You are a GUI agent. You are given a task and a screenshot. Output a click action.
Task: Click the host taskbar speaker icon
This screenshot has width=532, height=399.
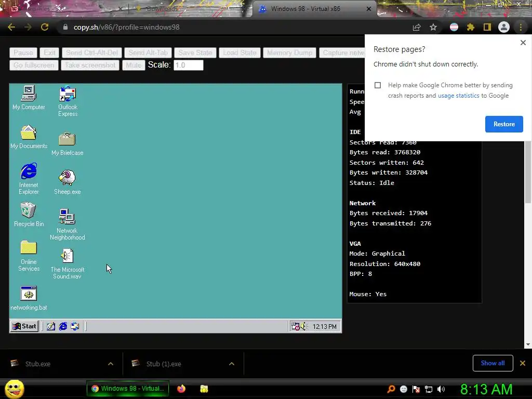pyautogui.click(x=441, y=389)
